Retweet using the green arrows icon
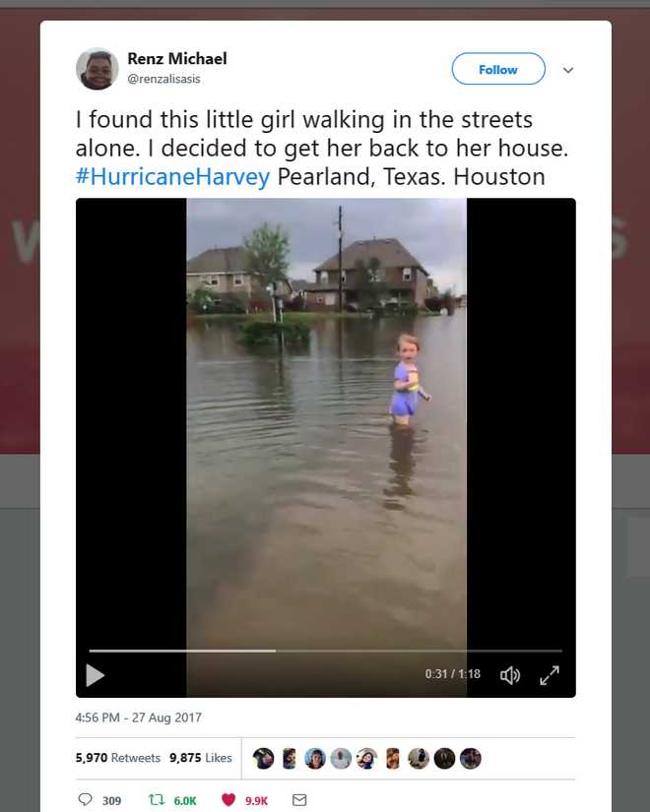Viewport: 650px width, 812px height. coord(154,800)
